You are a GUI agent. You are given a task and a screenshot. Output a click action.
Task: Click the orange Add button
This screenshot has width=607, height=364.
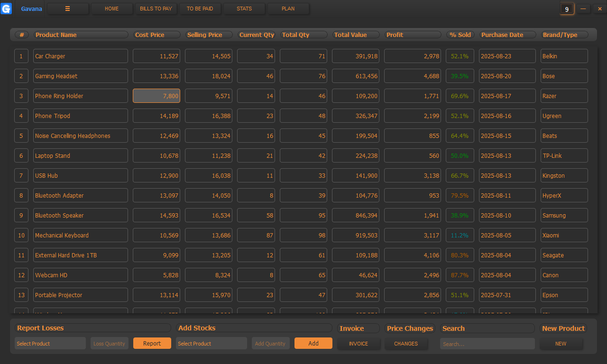(313, 343)
